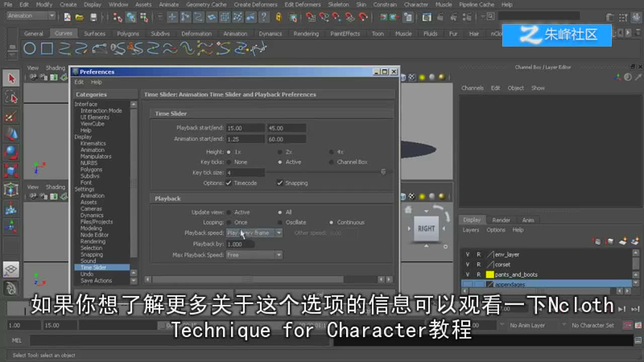Click the New Scene icon
The height and width of the screenshot is (362, 644).
pyautogui.click(x=67, y=17)
